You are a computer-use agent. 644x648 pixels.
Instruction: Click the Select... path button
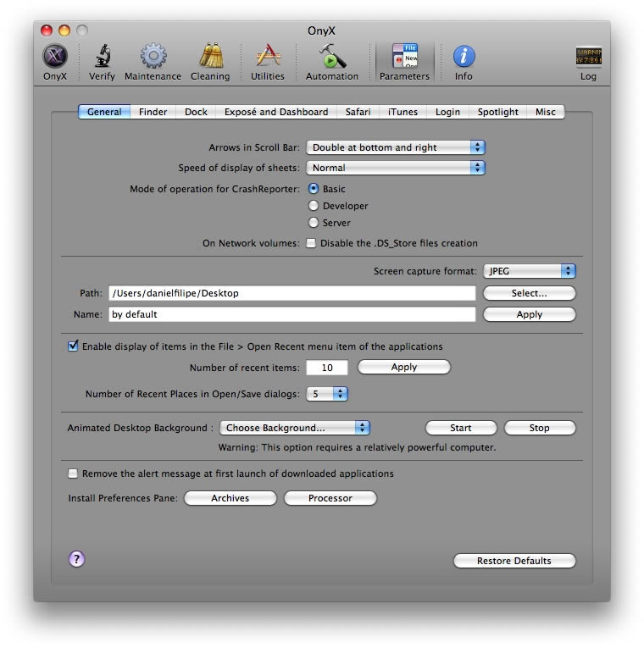(x=530, y=293)
